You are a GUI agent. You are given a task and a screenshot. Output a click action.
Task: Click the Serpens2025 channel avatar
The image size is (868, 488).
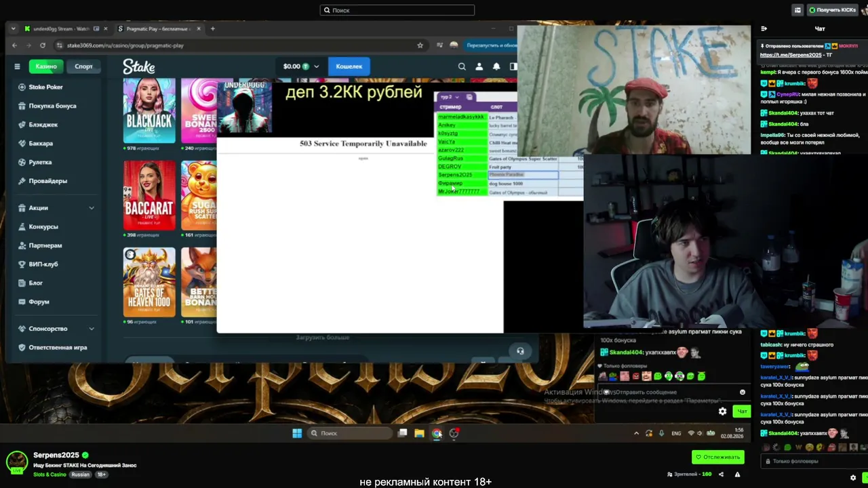[x=17, y=462]
